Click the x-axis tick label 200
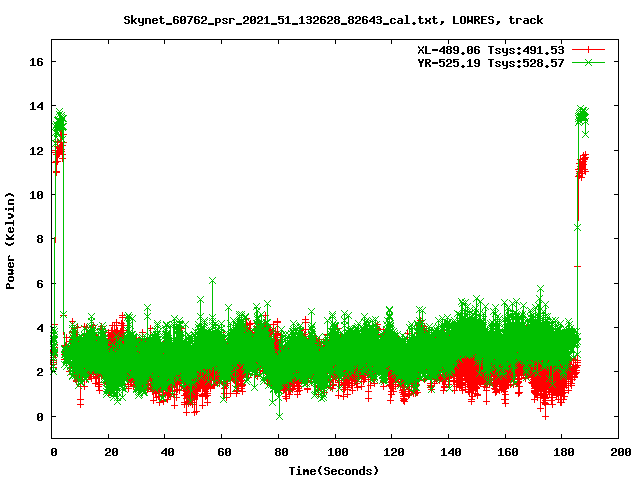 click(620, 452)
